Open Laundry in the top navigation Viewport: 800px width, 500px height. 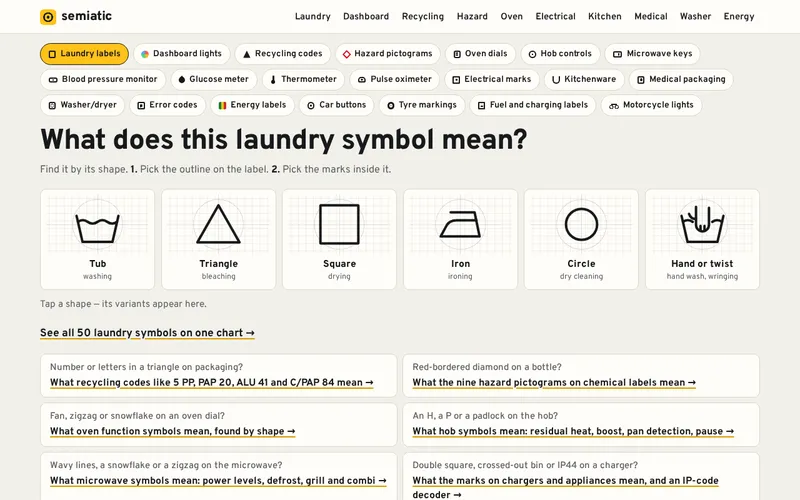pos(313,16)
